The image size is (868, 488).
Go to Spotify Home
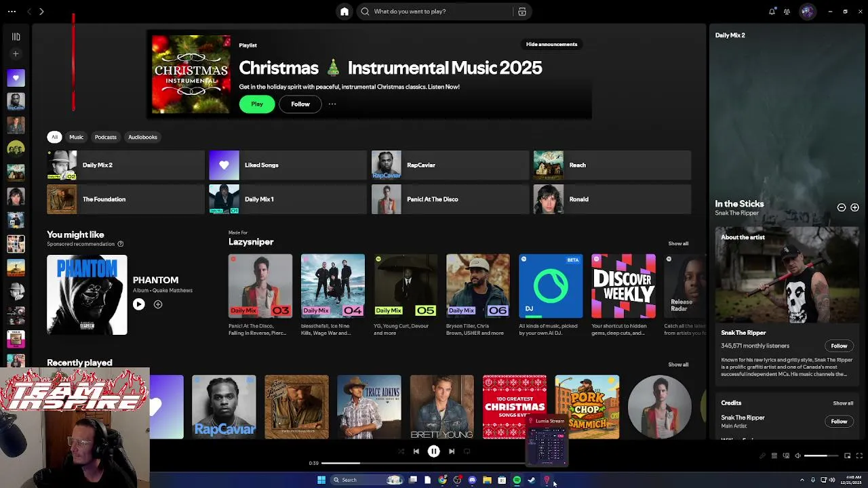(344, 12)
